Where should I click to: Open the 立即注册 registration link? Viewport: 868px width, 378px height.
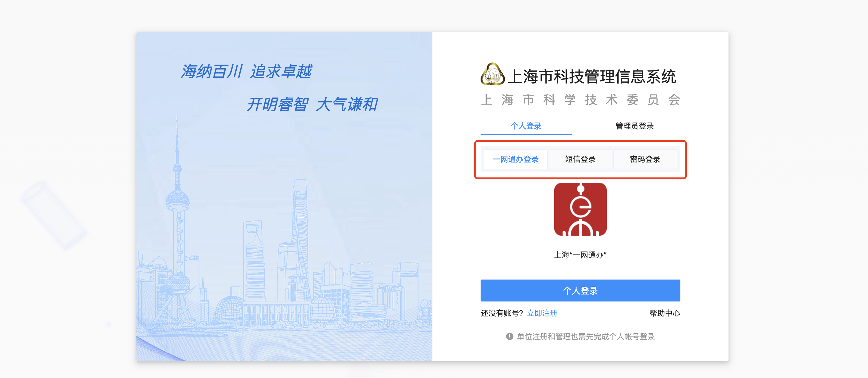click(x=542, y=313)
